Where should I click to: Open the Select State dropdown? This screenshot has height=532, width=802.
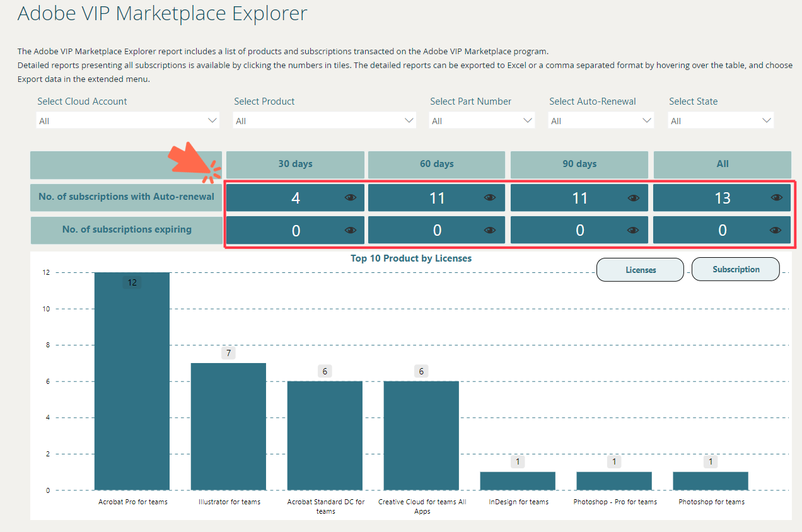[x=721, y=120]
